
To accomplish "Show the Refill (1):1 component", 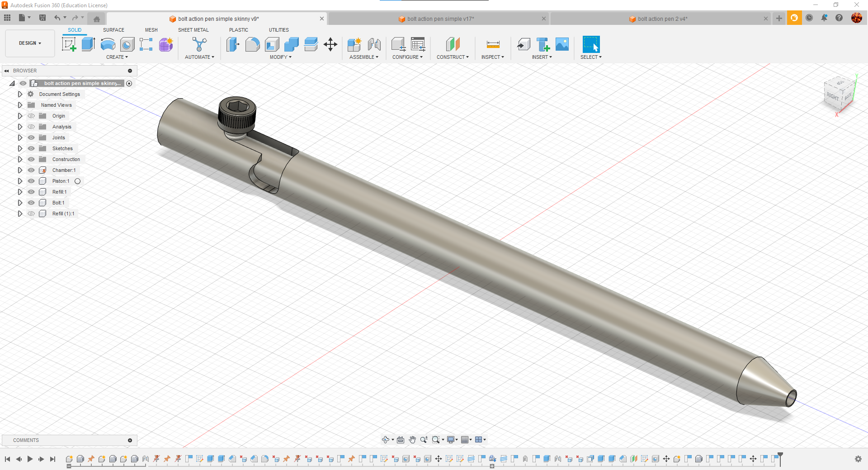I will (x=31, y=214).
